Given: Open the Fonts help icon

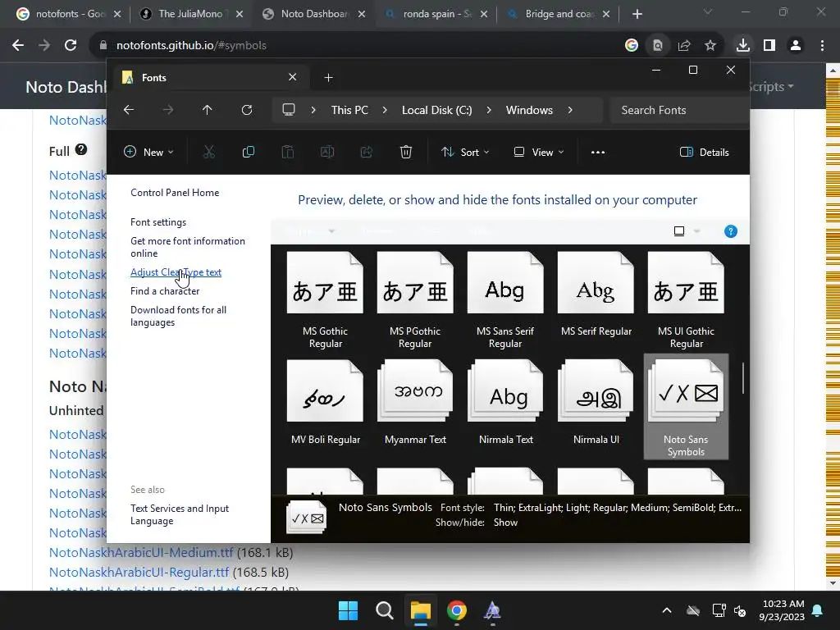Looking at the screenshot, I should pyautogui.click(x=730, y=231).
